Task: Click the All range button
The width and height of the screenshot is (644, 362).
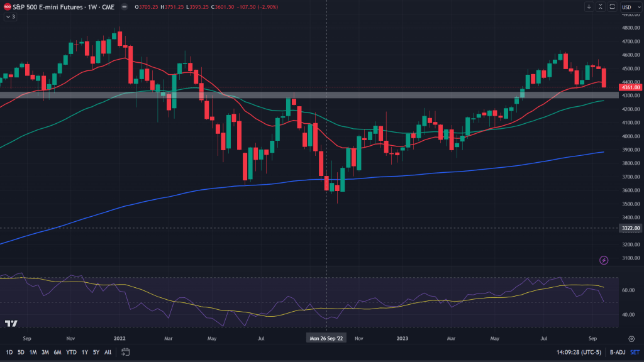Action: click(108, 352)
